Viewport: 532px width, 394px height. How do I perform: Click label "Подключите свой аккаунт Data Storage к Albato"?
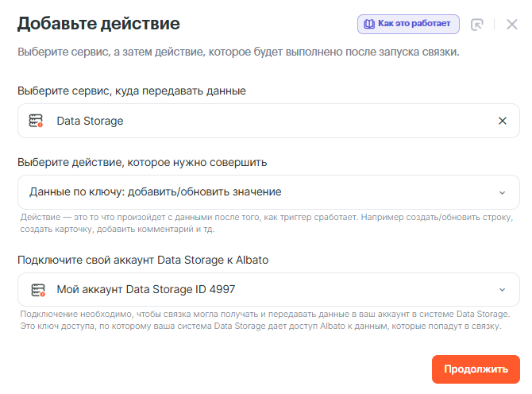click(x=147, y=260)
